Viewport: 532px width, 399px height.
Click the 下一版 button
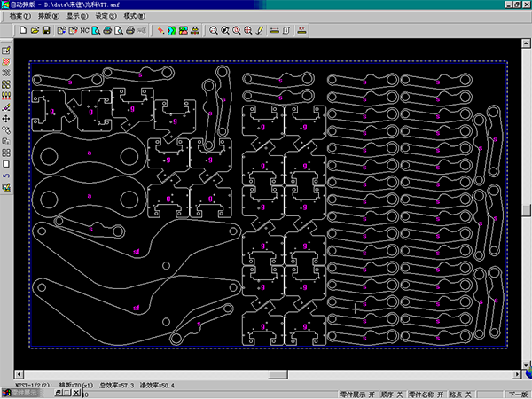(x=519, y=393)
